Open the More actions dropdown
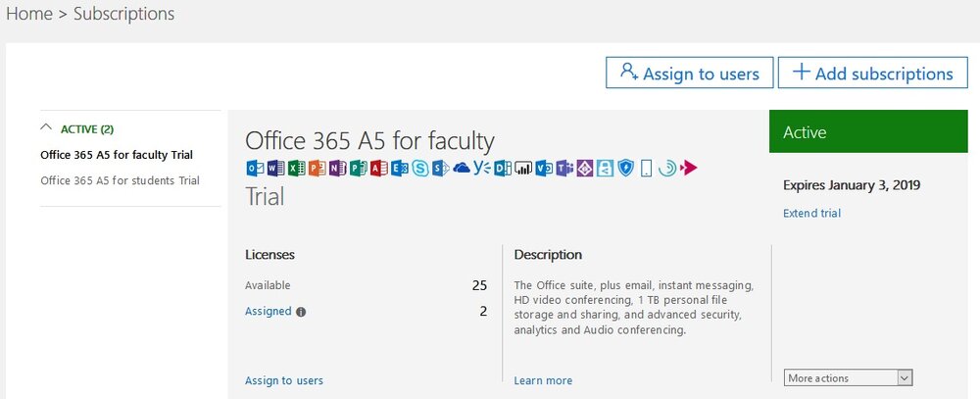The width and height of the screenshot is (980, 399). pos(848,377)
